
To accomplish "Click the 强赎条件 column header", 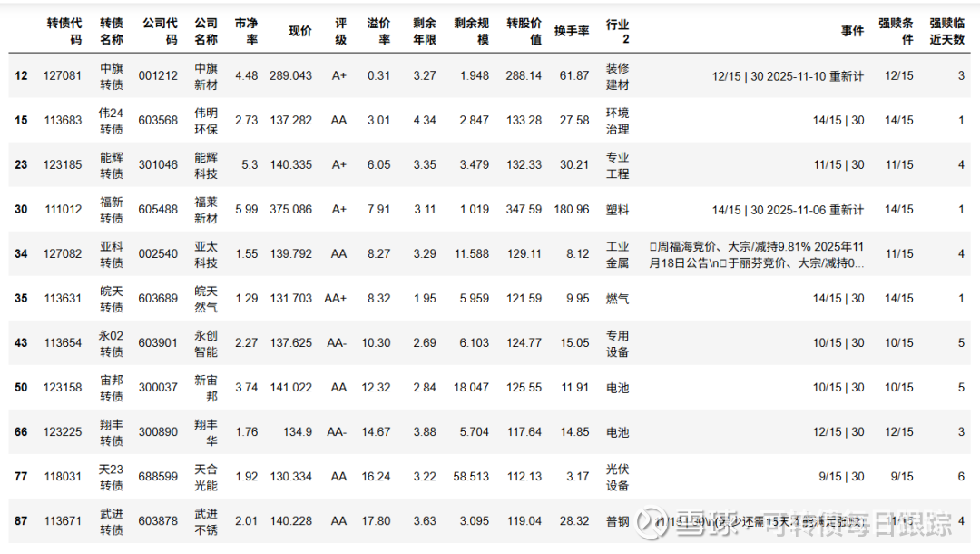I will 896,31.
